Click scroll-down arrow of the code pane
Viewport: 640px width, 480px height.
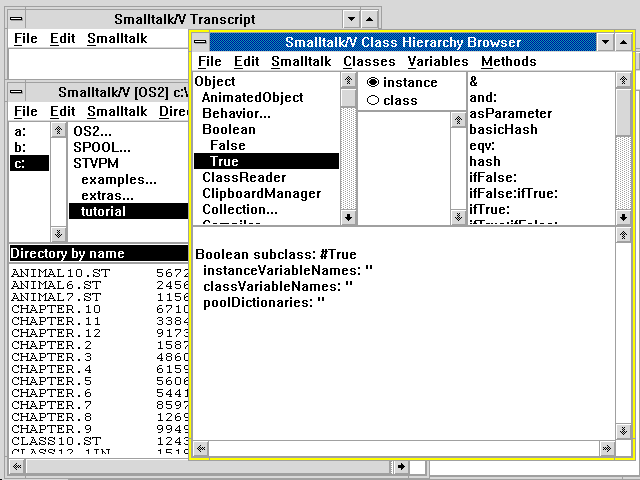[x=623, y=431]
